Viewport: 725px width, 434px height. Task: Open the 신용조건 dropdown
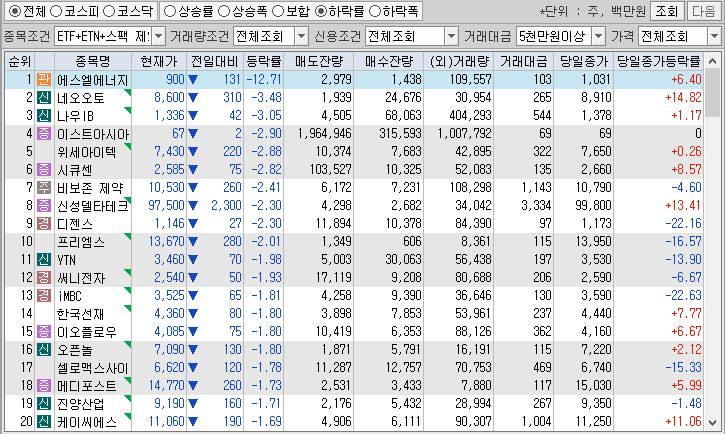(x=451, y=36)
